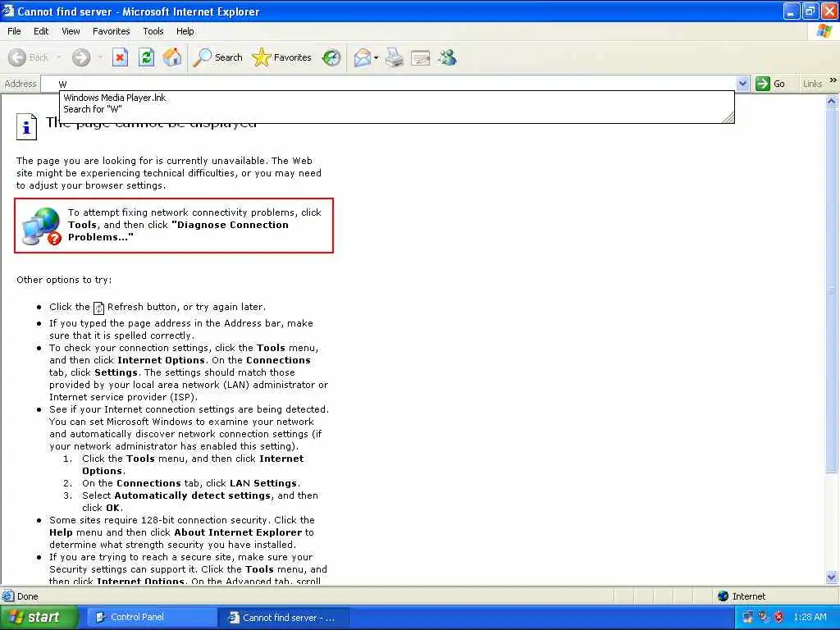840x630 pixels.
Task: Switch to Control Panel taskbar button
Action: click(151, 617)
